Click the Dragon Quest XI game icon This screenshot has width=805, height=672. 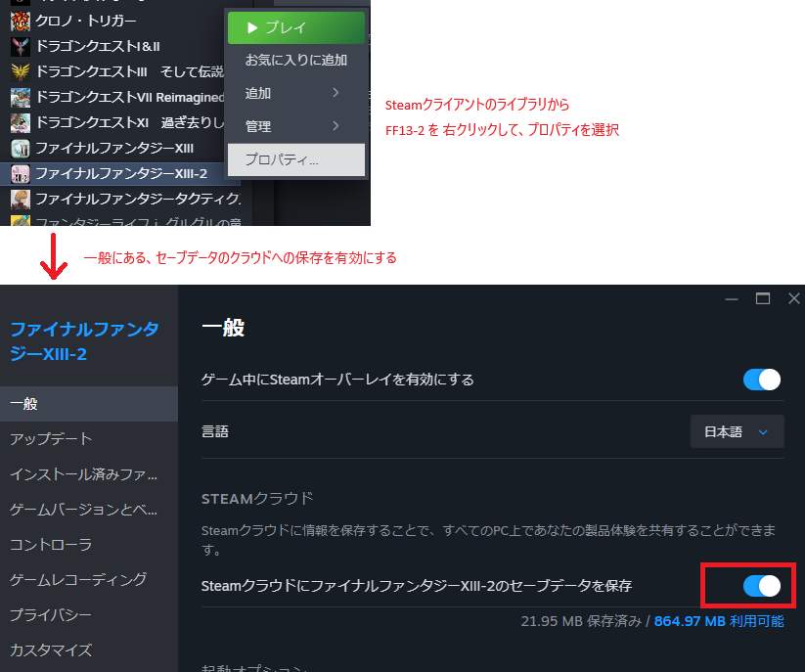click(21, 122)
